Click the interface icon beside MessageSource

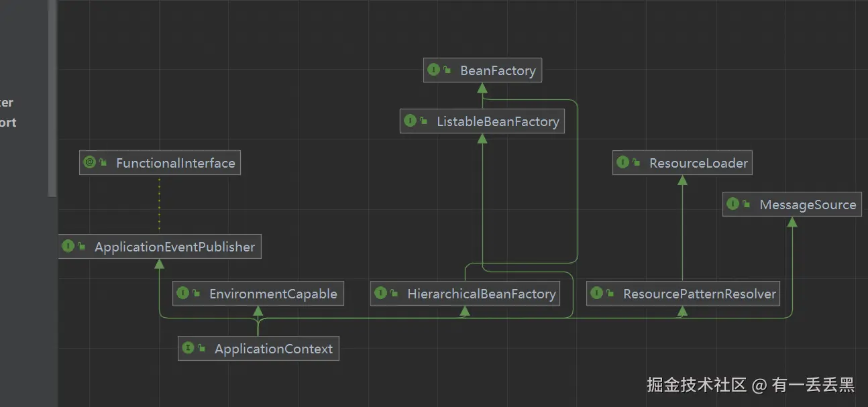(733, 204)
